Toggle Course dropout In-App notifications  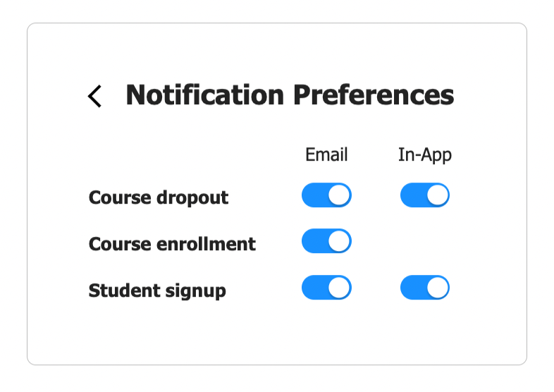[425, 195]
